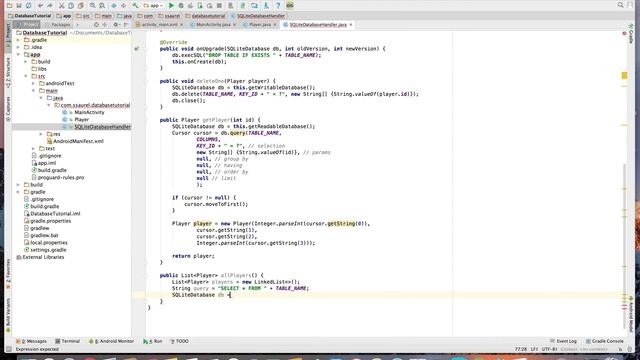
Task: Click the Open folder toolbar icon
Action: (x=9, y=5)
